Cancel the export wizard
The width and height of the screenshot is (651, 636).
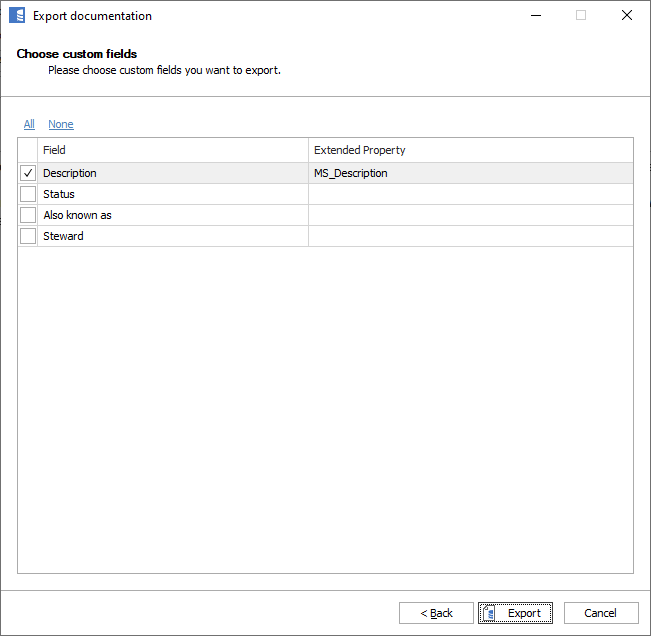600,613
